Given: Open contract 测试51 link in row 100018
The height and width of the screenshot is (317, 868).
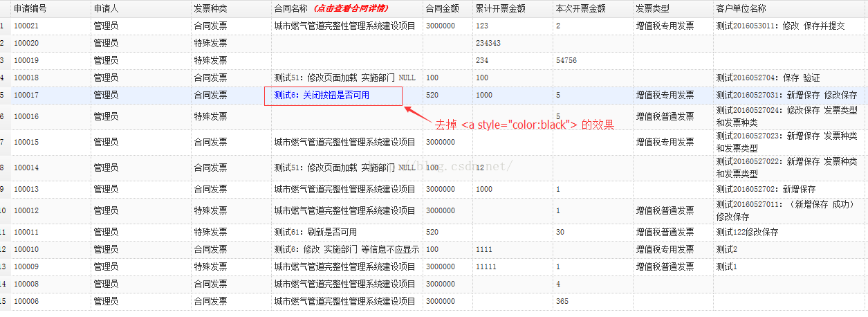Looking at the screenshot, I should (344, 78).
